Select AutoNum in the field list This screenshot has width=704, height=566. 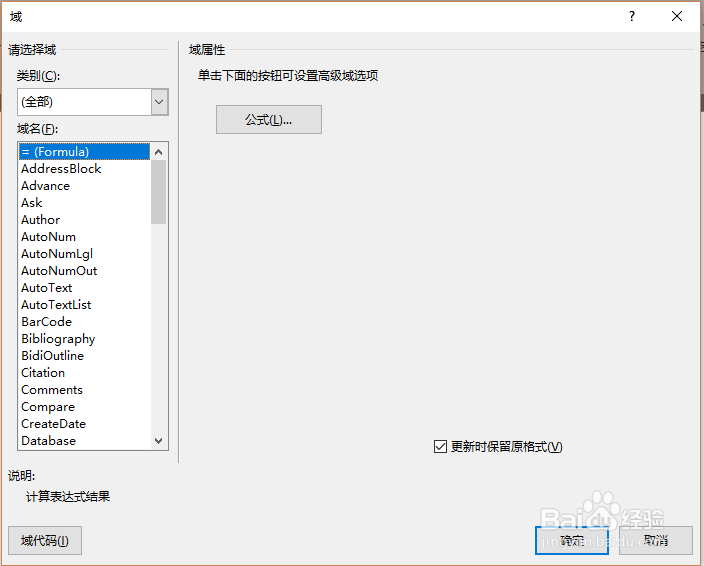[x=84, y=237]
